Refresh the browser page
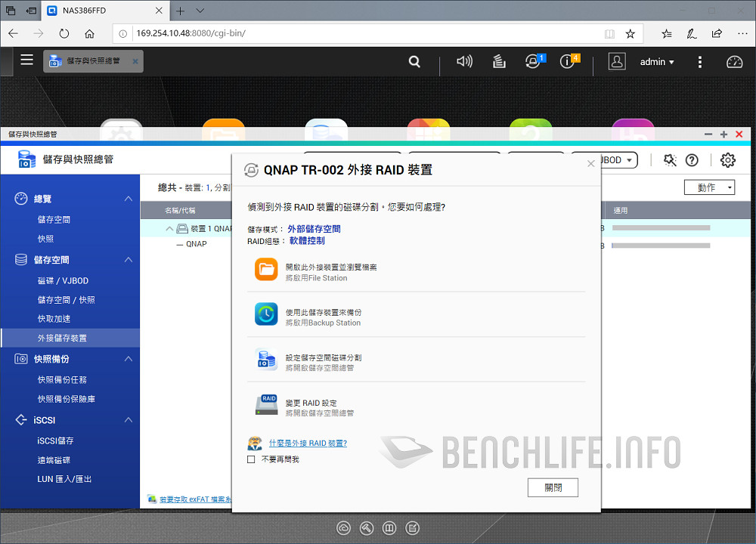756x544 pixels. click(x=64, y=33)
